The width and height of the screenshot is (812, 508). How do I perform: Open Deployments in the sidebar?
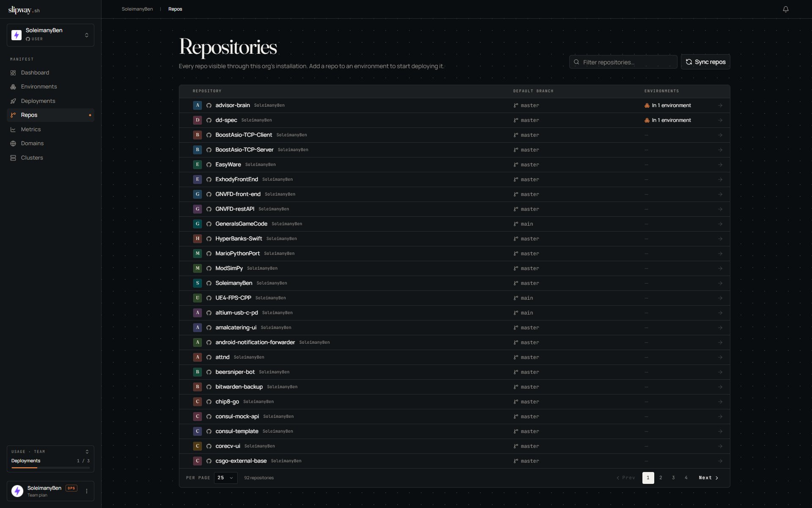point(50,101)
